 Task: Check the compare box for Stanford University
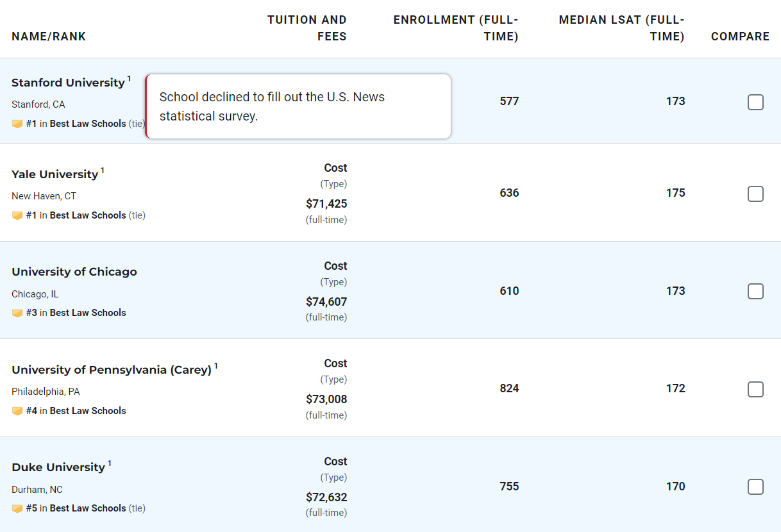coord(755,102)
